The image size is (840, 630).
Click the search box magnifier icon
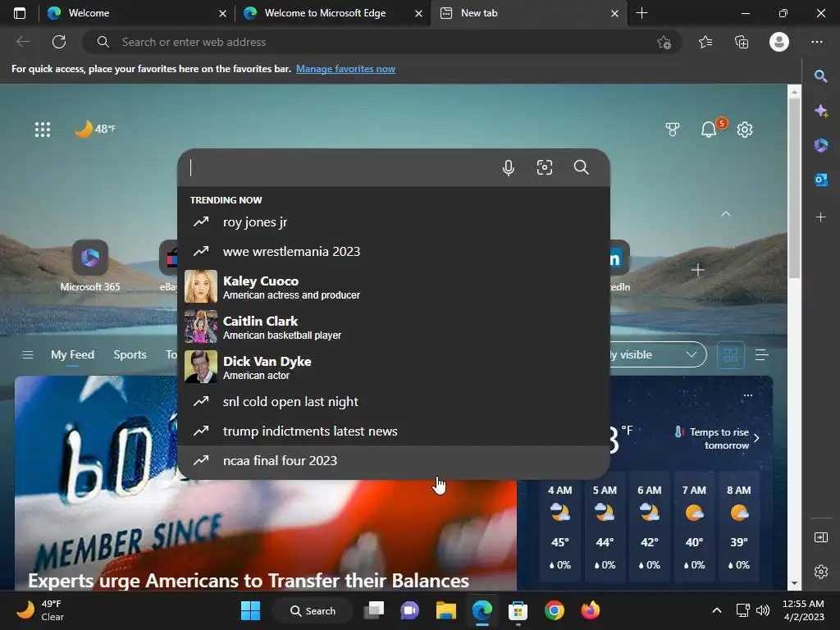[582, 167]
